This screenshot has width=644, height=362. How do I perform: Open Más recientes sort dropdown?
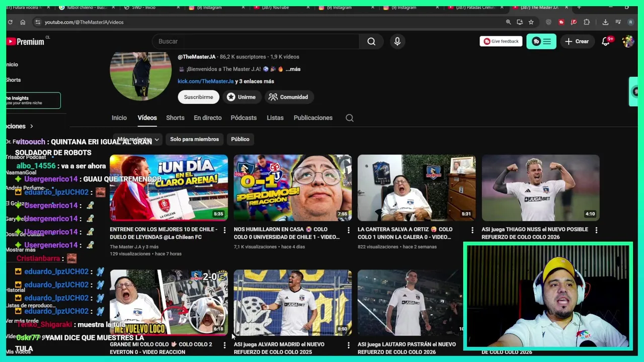[138, 139]
